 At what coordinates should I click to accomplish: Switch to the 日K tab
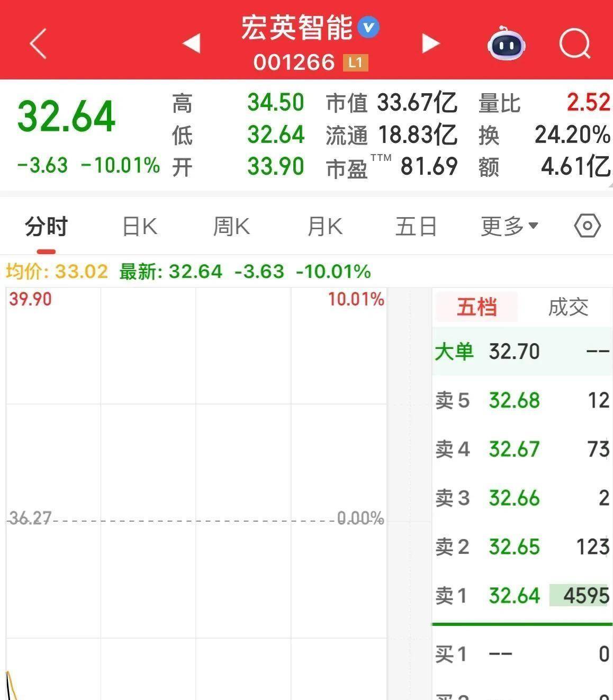tap(139, 226)
